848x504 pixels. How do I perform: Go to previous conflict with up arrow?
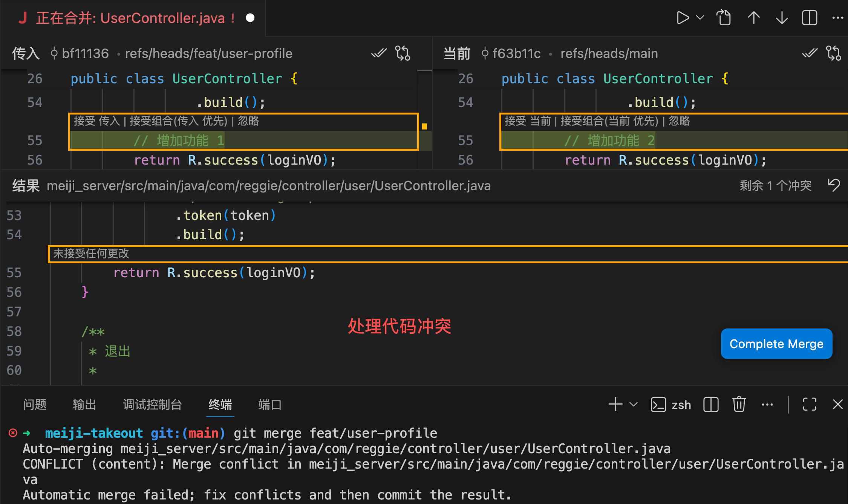tap(753, 18)
